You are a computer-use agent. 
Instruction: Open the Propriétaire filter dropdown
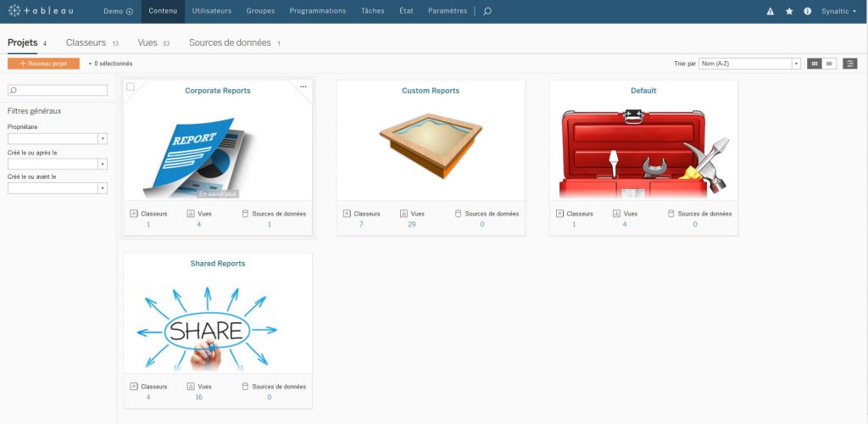58,139
